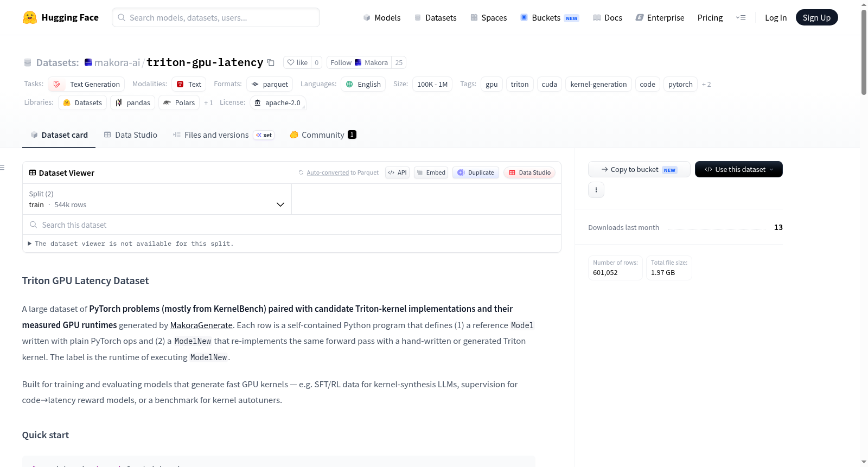The height and width of the screenshot is (467, 868).
Task: Click the makora-ai organization avatar
Action: (88, 62)
